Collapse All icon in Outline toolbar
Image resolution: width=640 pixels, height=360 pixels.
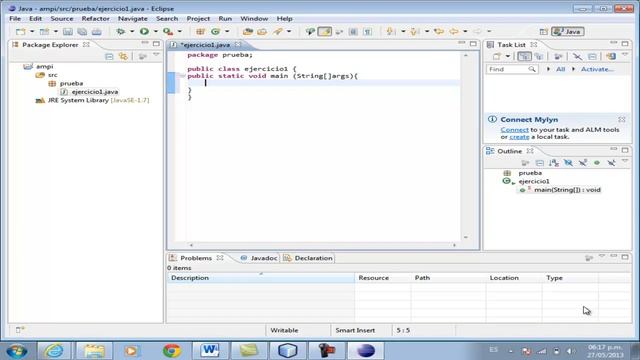click(540, 163)
